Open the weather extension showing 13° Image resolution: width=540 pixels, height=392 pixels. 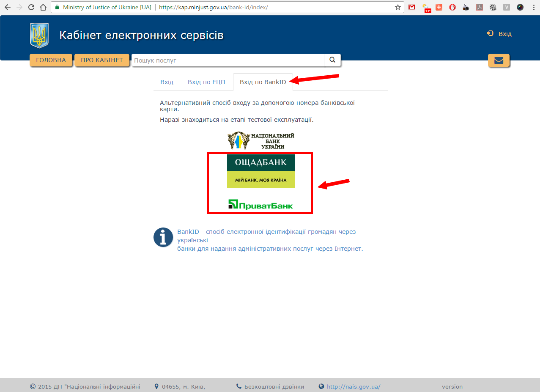426,8
